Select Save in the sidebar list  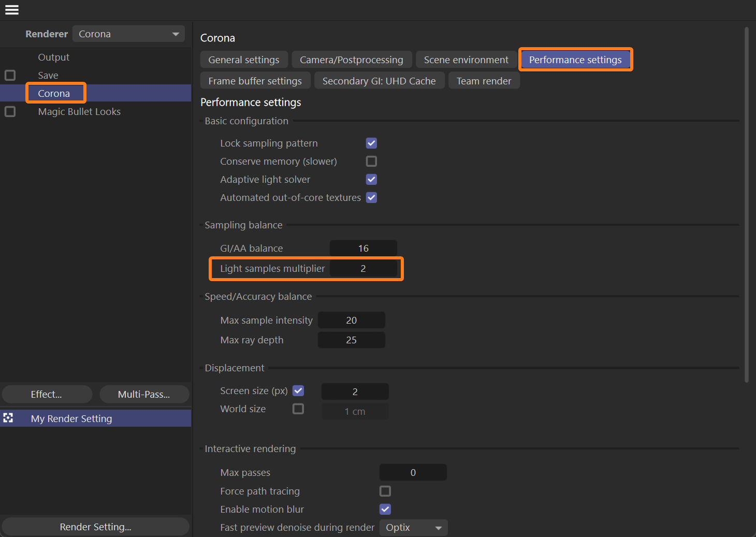click(x=48, y=75)
